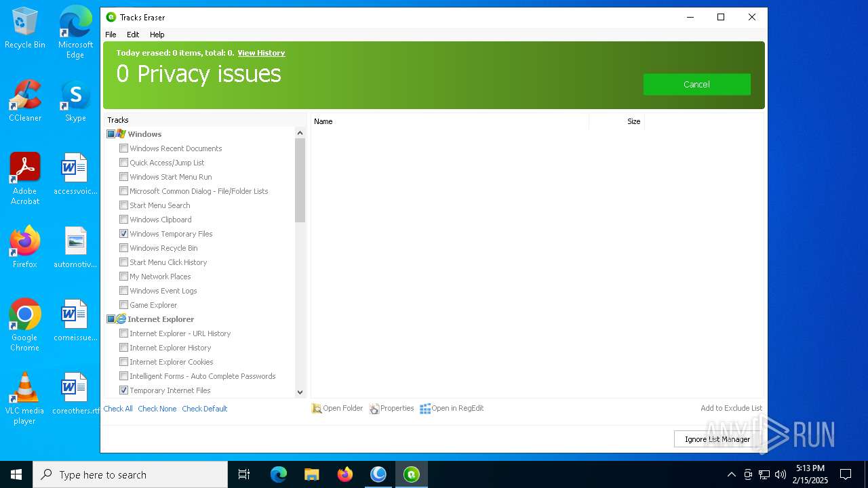Screen dimensions: 868x488
Task: Check Windows Start Menu Run
Action: pyautogui.click(x=123, y=176)
